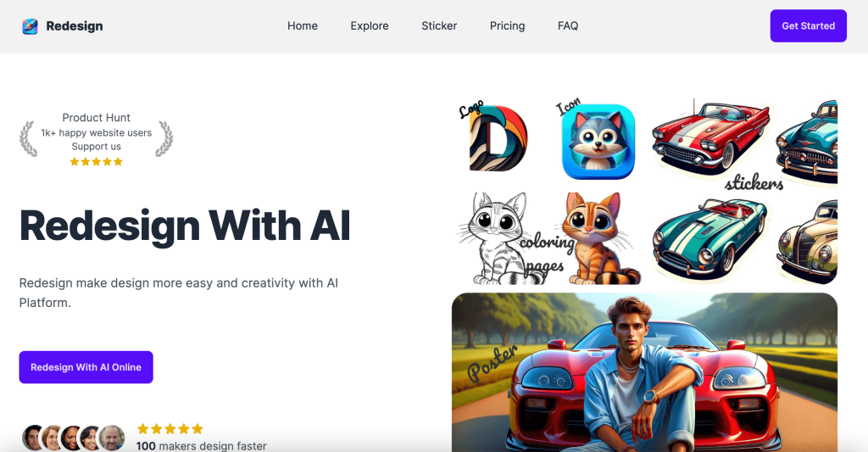Click the black-and-white cat coloring page
This screenshot has width=868, height=452.
click(494, 238)
